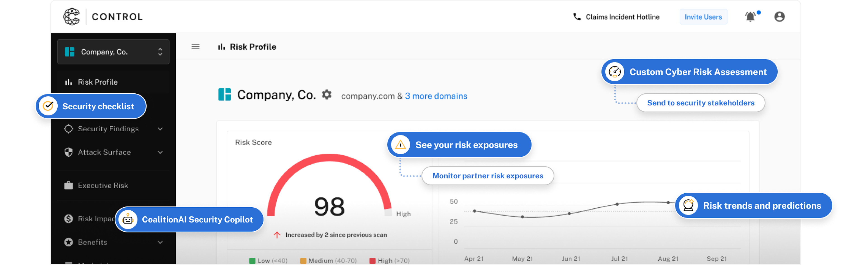
Task: Select Risk Profile in the sidebar
Action: pyautogui.click(x=98, y=82)
